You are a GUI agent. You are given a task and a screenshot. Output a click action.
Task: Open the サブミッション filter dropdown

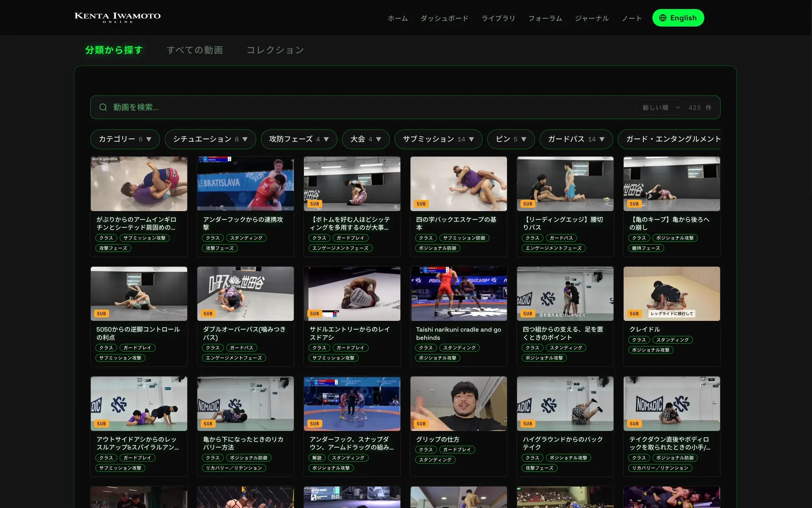pos(439,139)
